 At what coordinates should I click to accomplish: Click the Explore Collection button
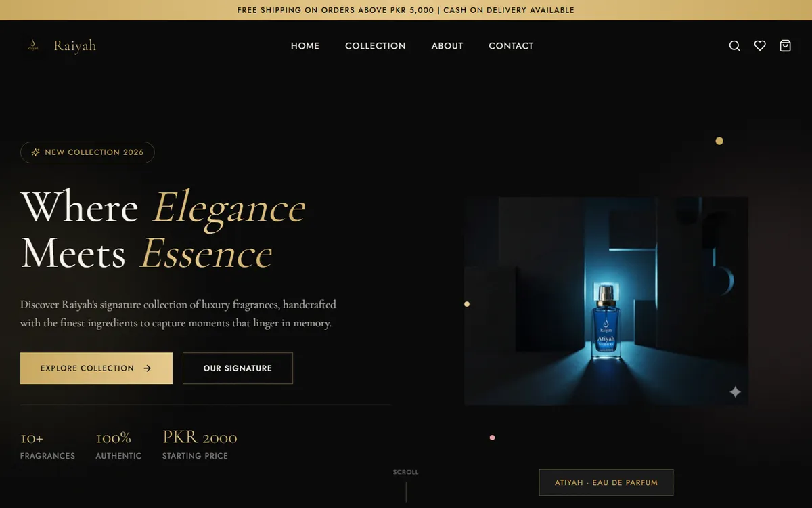[96, 368]
